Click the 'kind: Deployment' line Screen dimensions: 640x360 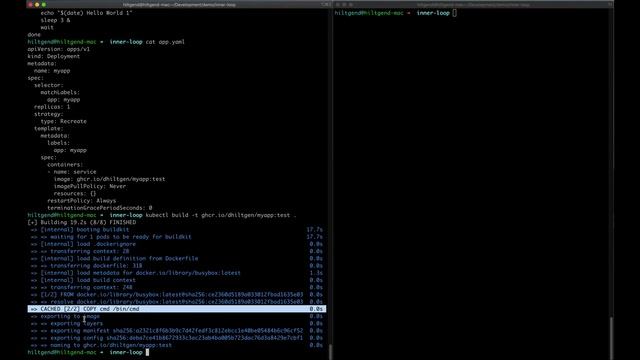53,56
